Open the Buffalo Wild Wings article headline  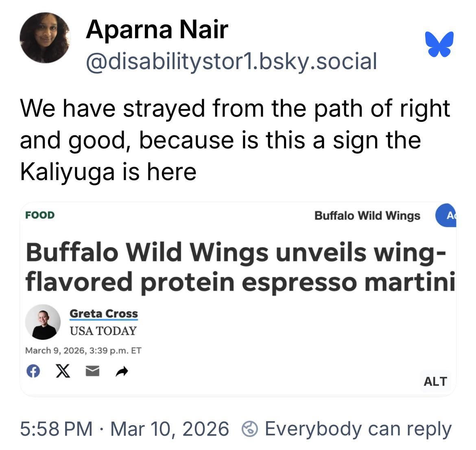point(239,267)
